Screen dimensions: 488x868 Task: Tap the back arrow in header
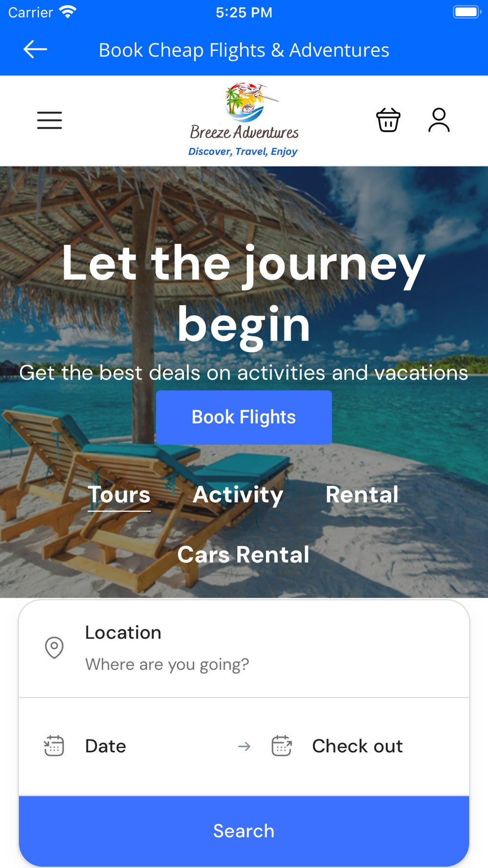(35, 49)
